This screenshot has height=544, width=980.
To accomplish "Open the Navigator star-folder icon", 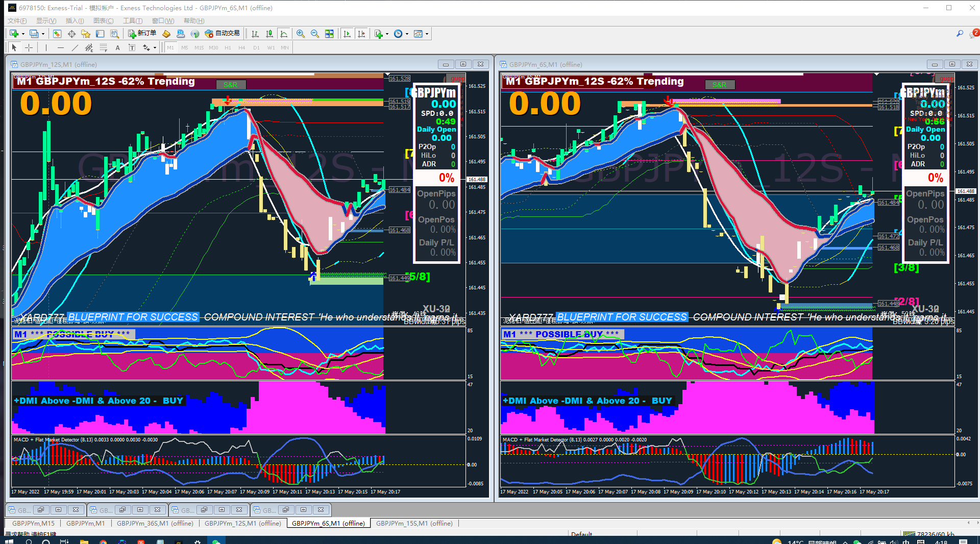I will coord(86,34).
